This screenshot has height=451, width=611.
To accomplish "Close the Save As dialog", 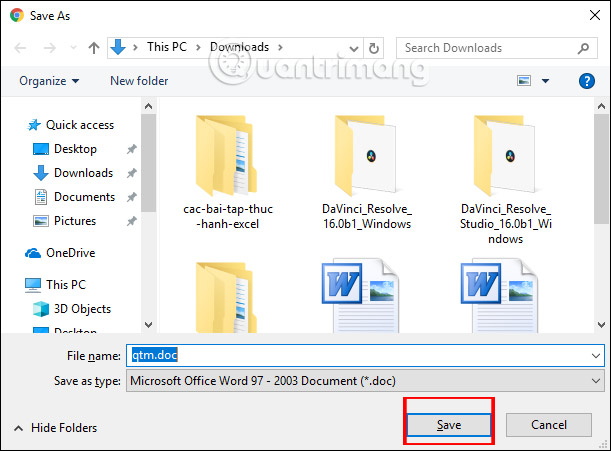I will pos(595,15).
